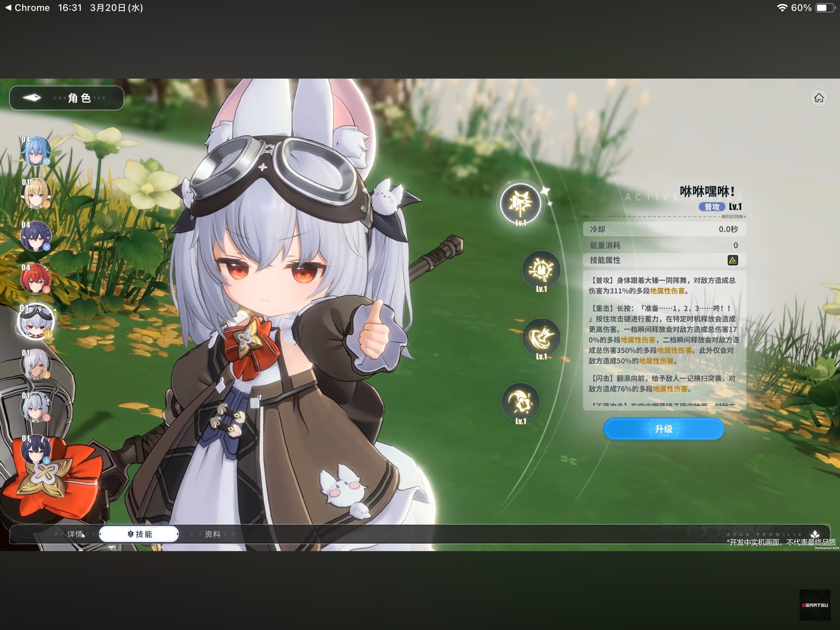The width and height of the screenshot is (840, 630).
Task: Select the bottom fourth skill icon
Action: [520, 402]
